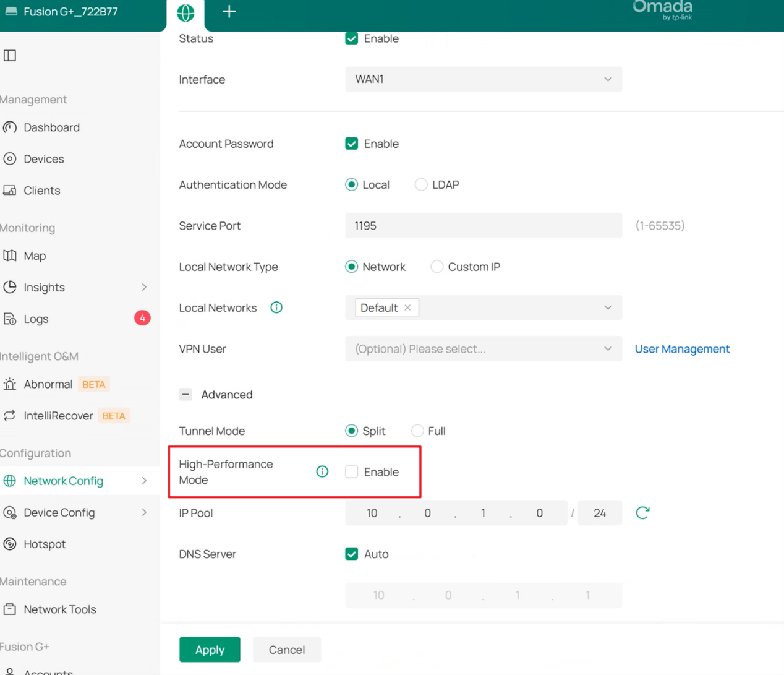Click the Map icon in sidebar
The width and height of the screenshot is (784, 675).
point(10,256)
